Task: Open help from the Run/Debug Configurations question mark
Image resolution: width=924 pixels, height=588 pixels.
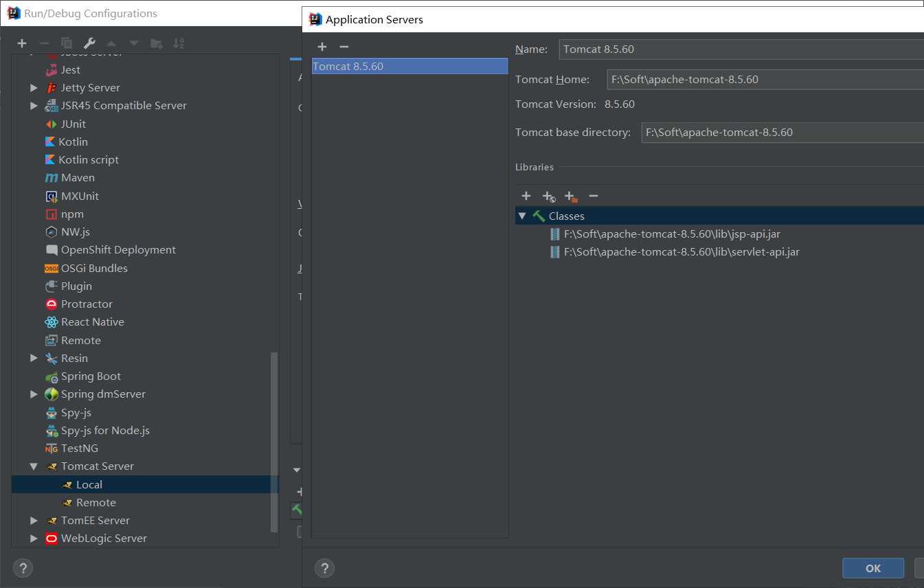Action: point(23,568)
